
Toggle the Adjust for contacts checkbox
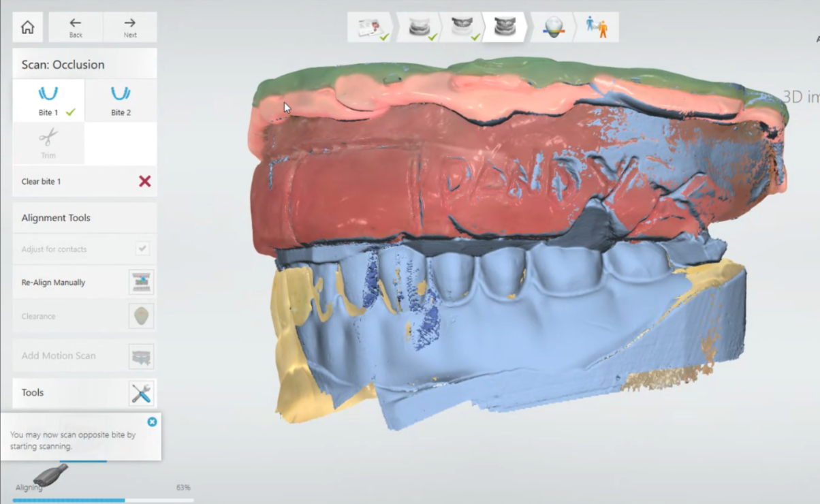(142, 249)
